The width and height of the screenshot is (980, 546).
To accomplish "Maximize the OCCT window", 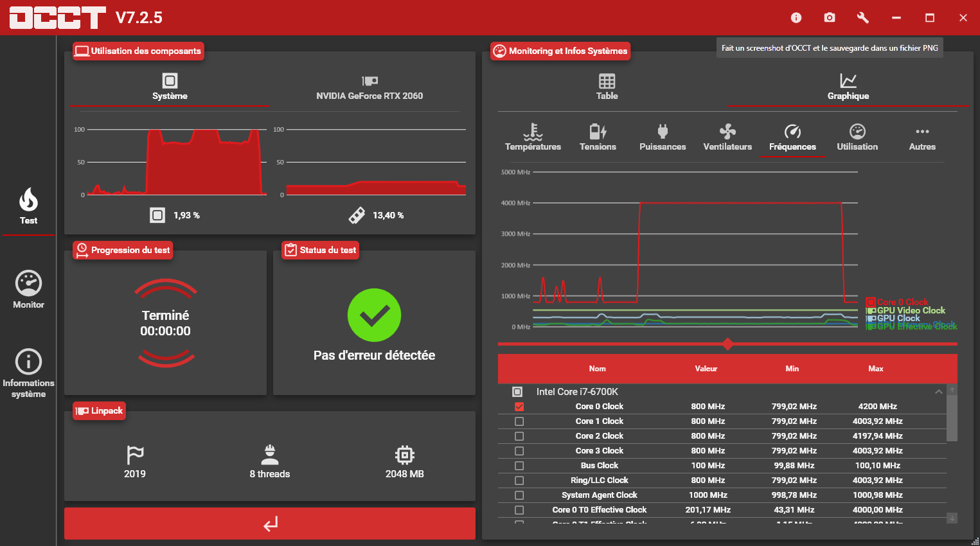I will pos(930,18).
